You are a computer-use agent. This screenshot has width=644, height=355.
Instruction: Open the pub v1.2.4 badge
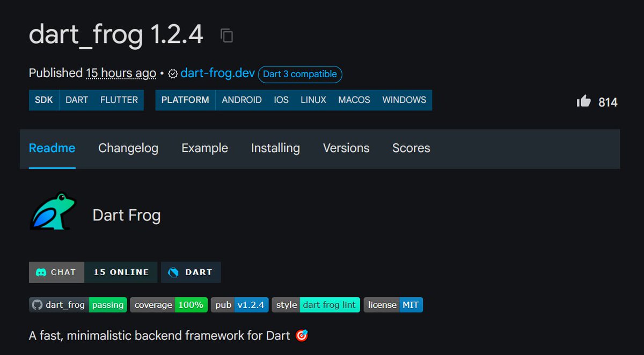(x=239, y=305)
